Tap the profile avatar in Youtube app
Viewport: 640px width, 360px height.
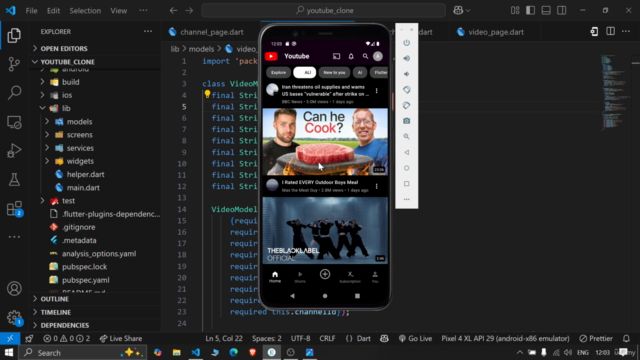378,56
